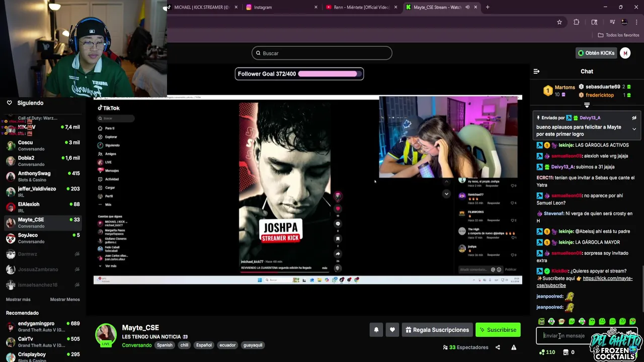Viewport: 644px width, 362px height.
Task: Click the Mayte_CSE channel avatar
Action: tap(106, 334)
